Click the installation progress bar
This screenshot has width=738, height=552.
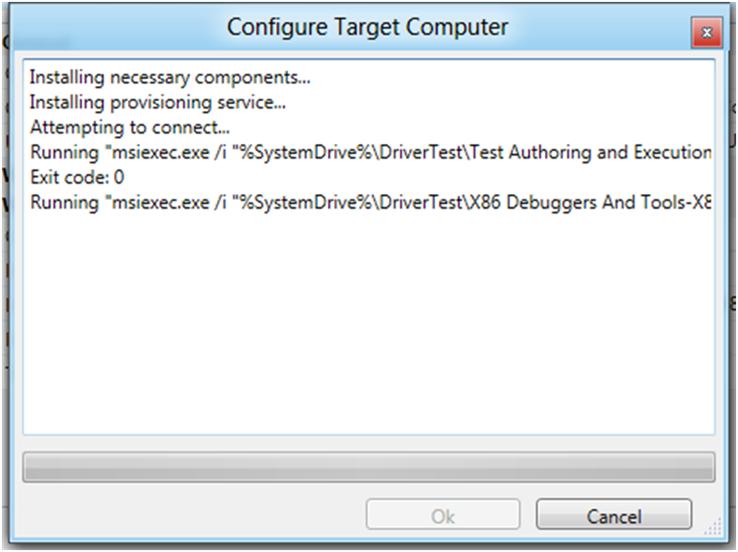click(368, 467)
